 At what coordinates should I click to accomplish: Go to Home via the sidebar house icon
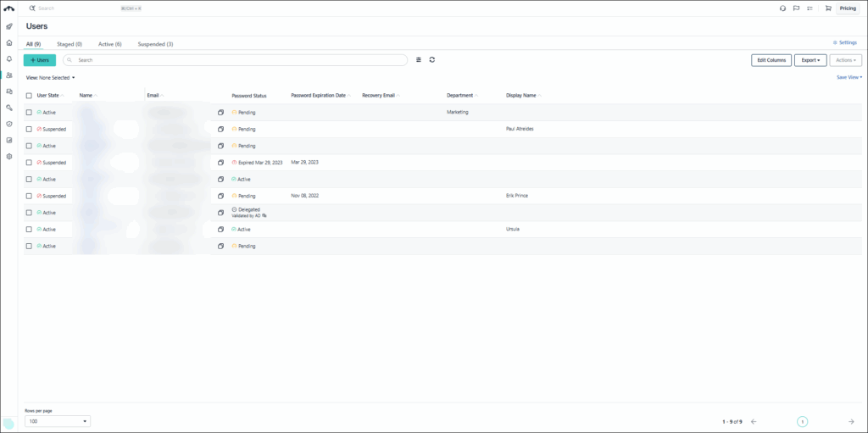pos(8,42)
